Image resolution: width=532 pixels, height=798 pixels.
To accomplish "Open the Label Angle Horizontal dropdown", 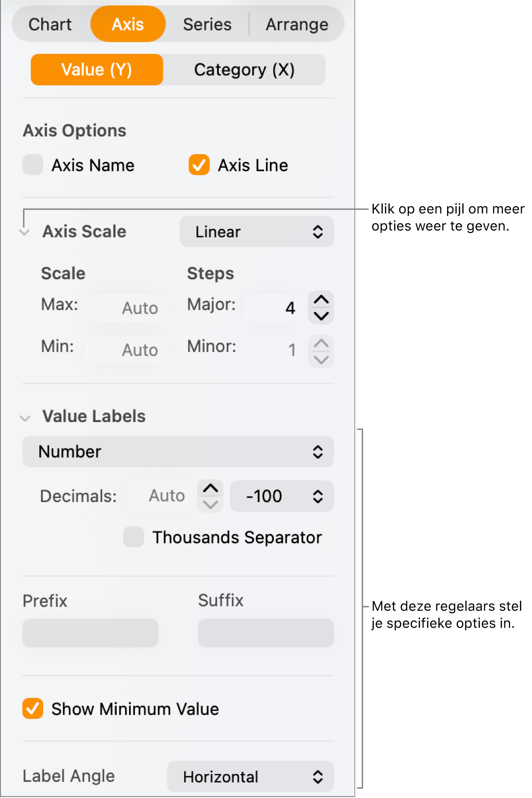I will point(250,776).
